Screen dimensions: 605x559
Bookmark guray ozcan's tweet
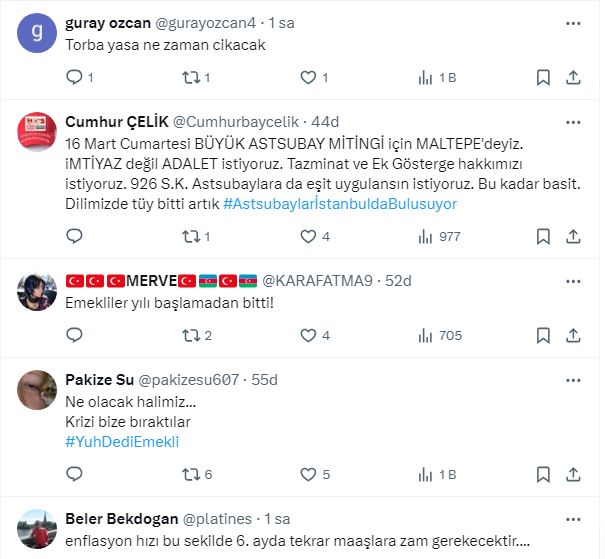[x=542, y=77]
